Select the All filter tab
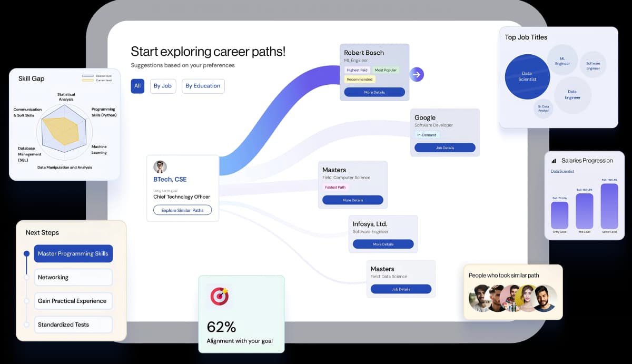Viewport: 632px width, 364px height. (137, 86)
